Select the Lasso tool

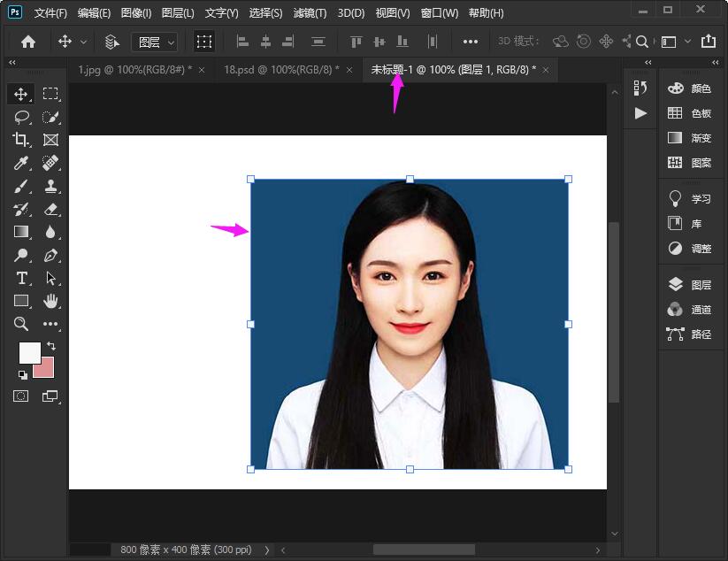click(21, 117)
